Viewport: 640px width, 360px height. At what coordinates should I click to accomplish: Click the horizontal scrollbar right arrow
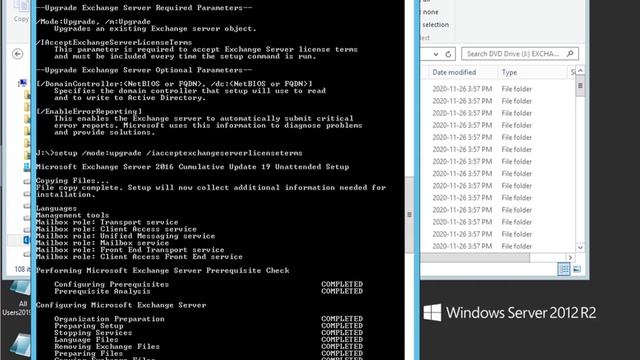(x=570, y=258)
